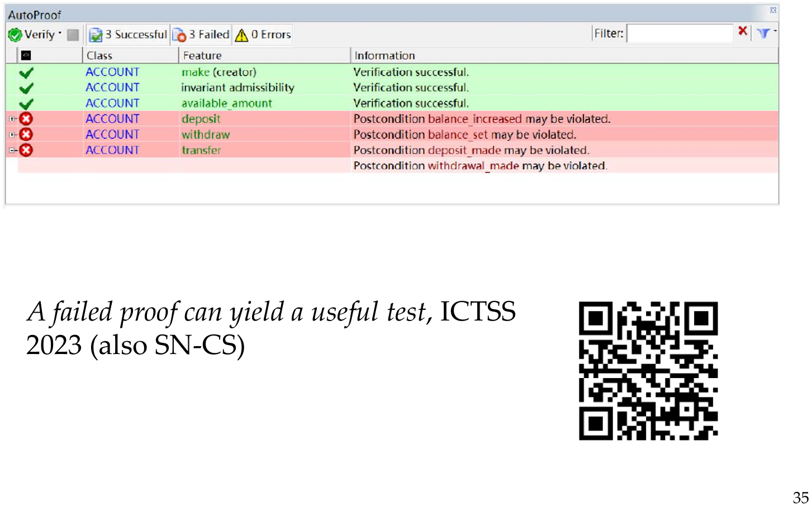The width and height of the screenshot is (812, 507).
Task: Sort by the Information column header
Action: pyautogui.click(x=564, y=55)
